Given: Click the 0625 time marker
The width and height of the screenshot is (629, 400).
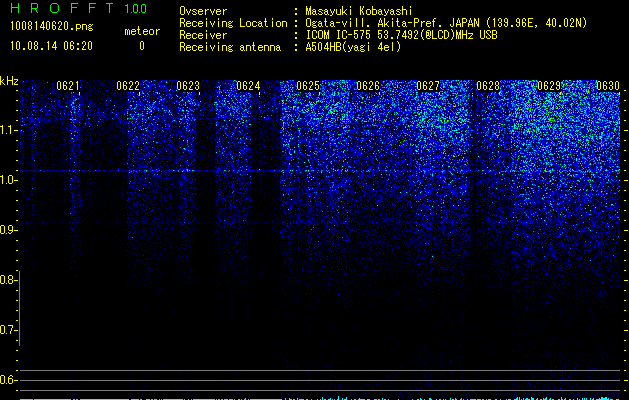Looking at the screenshot, I should click(308, 86).
